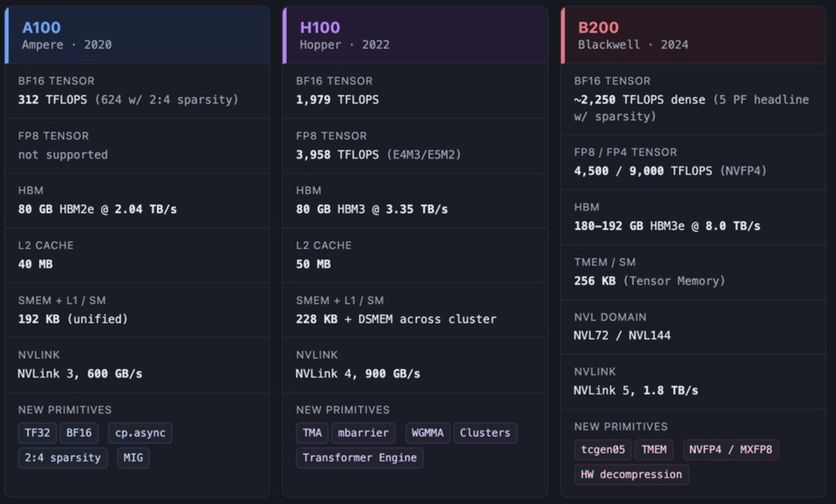Click the tcgen05 primitive tag
836x504 pixels.
(x=603, y=450)
